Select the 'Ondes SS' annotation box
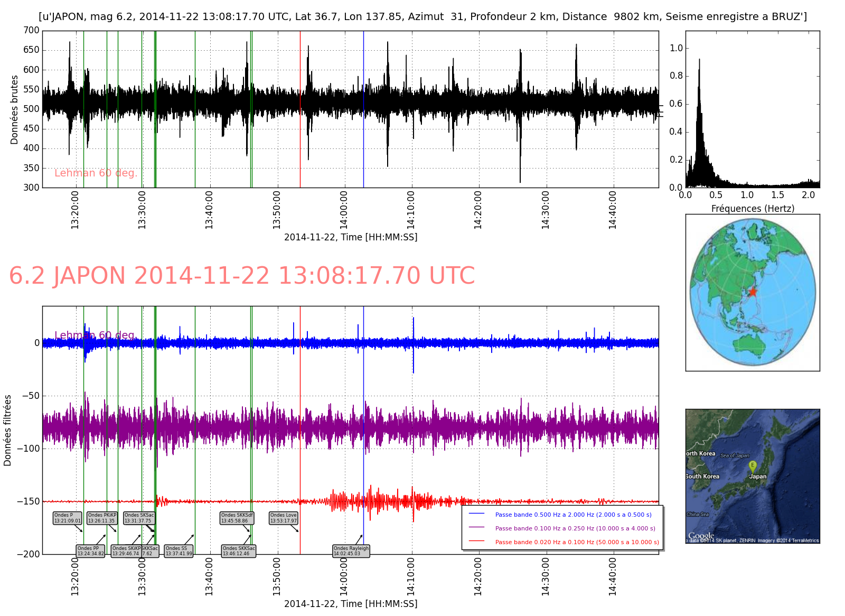The height and width of the screenshot is (616, 845). click(x=179, y=551)
